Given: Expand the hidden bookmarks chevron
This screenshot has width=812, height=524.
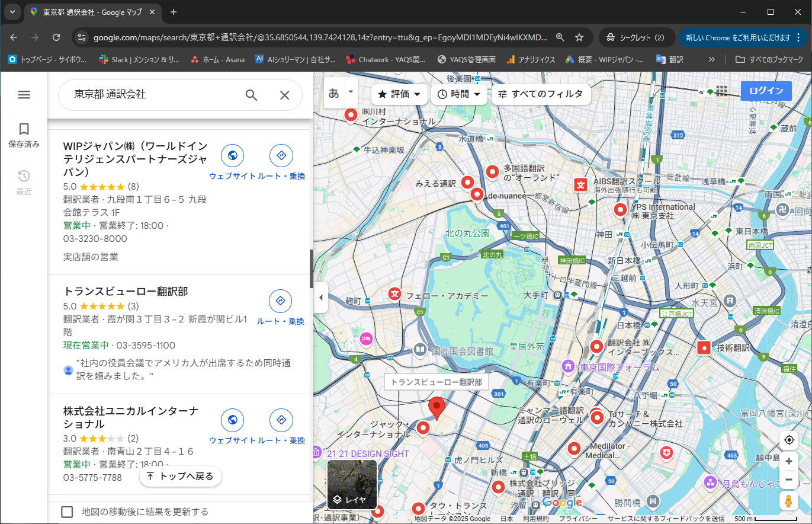Looking at the screenshot, I should (711, 59).
